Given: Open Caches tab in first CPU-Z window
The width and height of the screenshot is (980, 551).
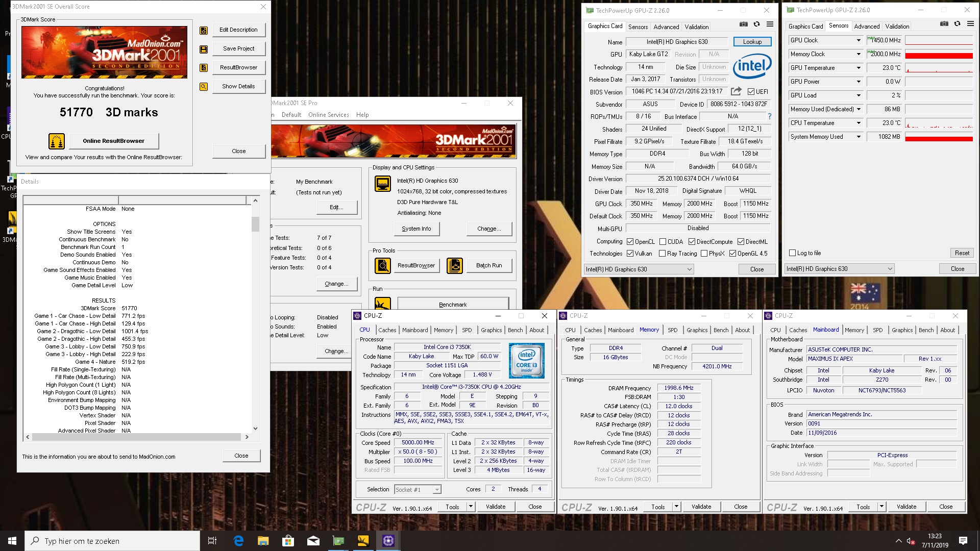Looking at the screenshot, I should [387, 330].
